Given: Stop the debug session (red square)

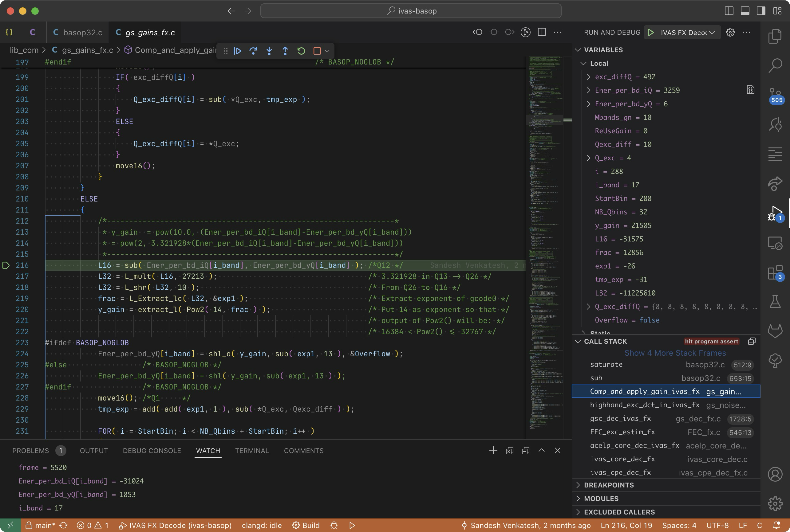Looking at the screenshot, I should click(x=317, y=51).
